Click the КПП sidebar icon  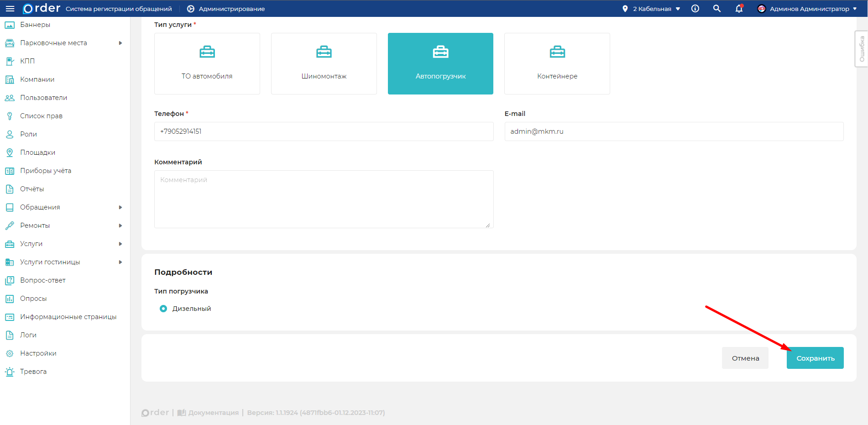click(10, 61)
